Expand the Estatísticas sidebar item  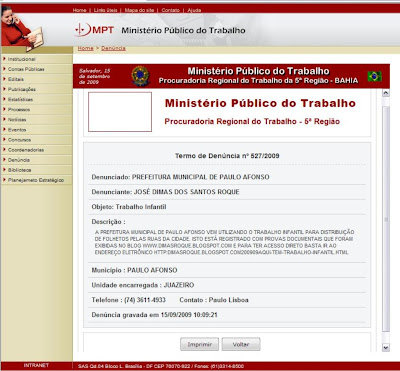[37, 99]
